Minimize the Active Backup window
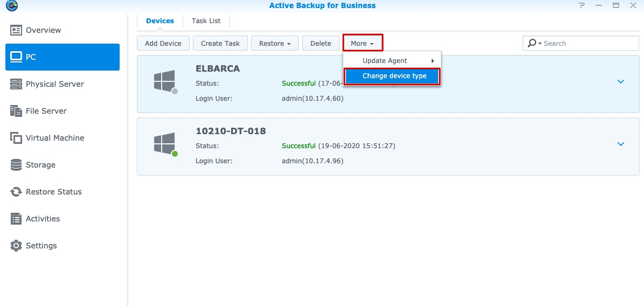Viewport: 644px width, 306px height. 598,5
